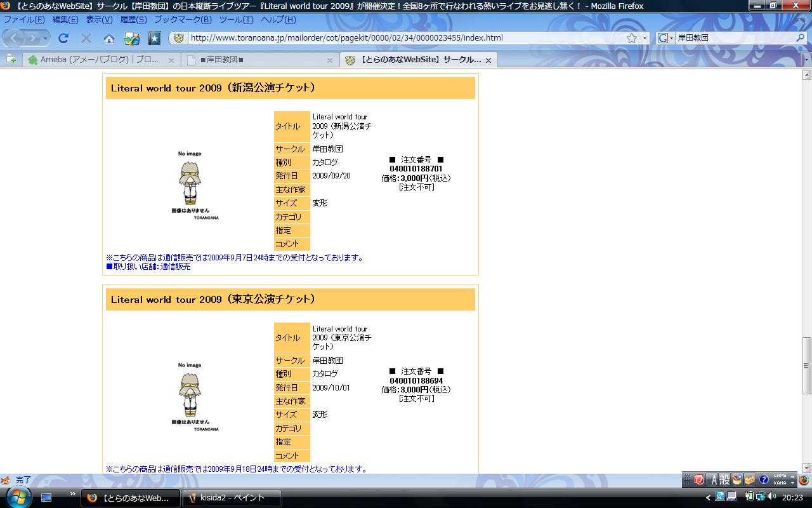This screenshot has height=508, width=812.
Task: Switch to the Ameba blog tab
Action: tap(95, 60)
